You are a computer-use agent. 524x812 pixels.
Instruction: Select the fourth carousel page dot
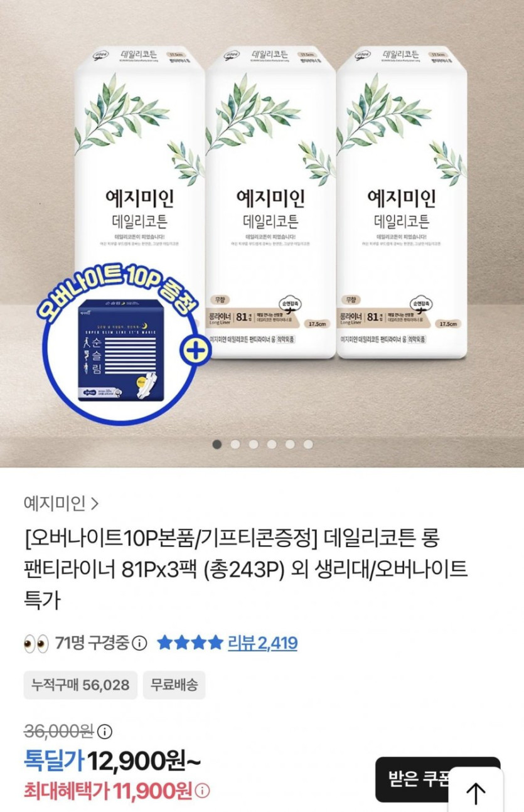[x=272, y=444]
